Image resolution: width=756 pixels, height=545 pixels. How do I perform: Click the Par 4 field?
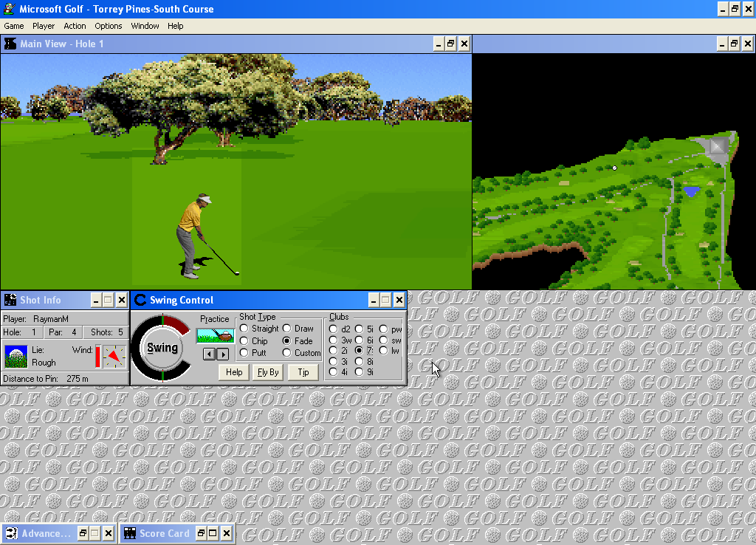pos(62,332)
